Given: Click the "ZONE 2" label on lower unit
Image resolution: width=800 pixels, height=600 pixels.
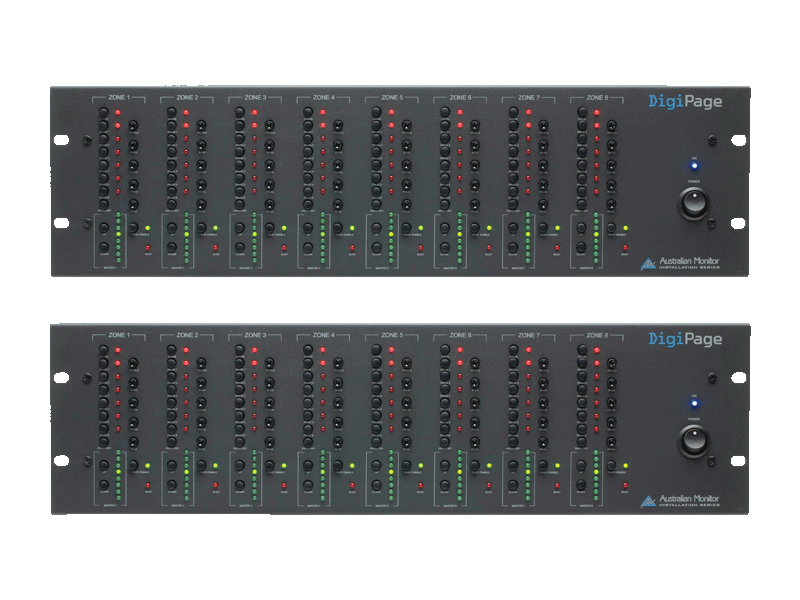Looking at the screenshot, I should pos(187,335).
